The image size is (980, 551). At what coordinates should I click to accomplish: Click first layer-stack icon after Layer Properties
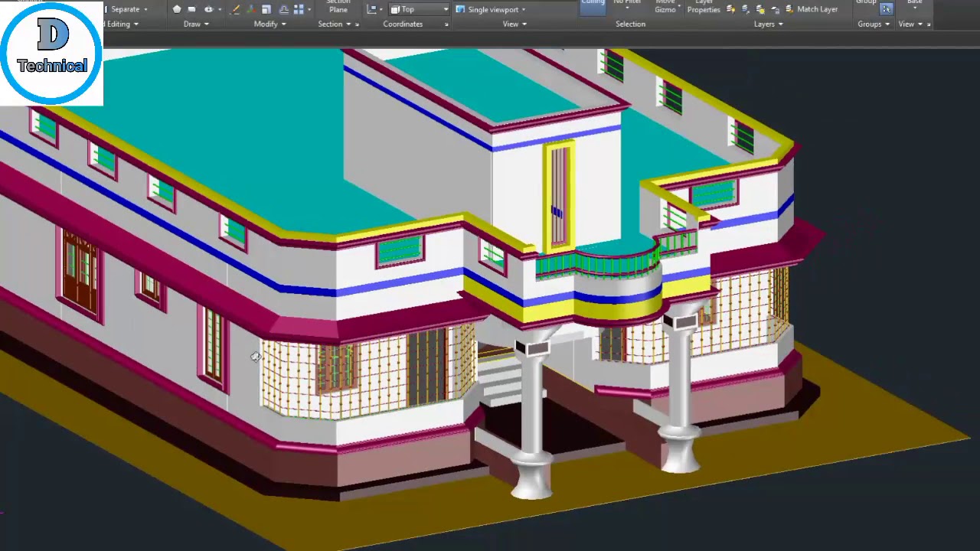pyautogui.click(x=731, y=9)
